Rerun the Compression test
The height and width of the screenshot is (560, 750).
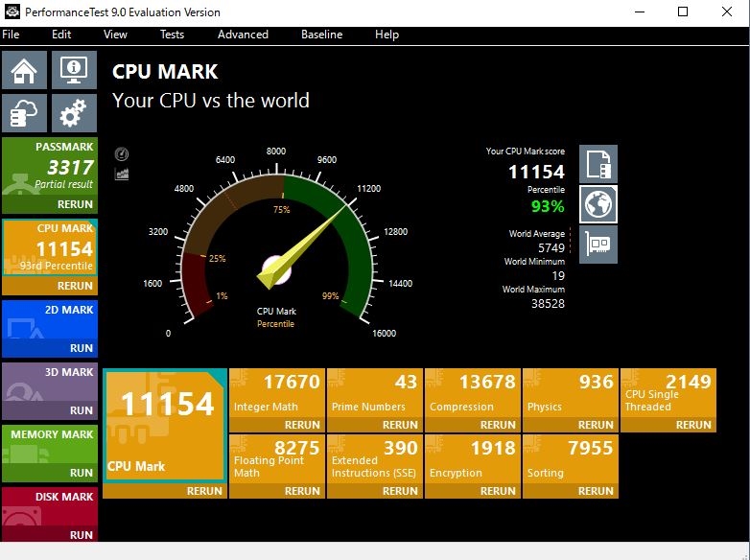473,425
